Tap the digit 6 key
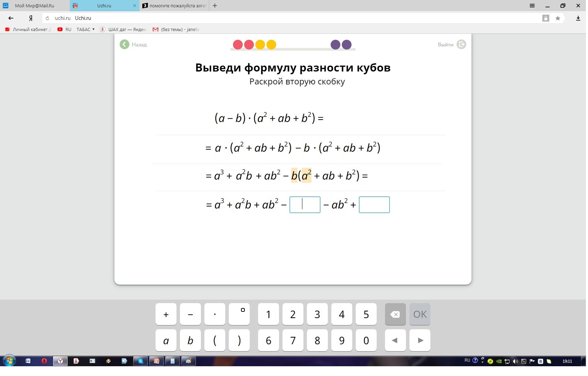Image resolution: width=588 pixels, height=376 pixels. [269, 340]
